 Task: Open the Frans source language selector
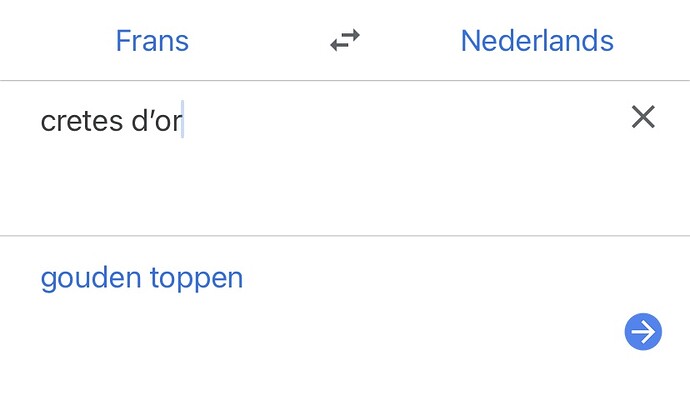click(x=152, y=41)
